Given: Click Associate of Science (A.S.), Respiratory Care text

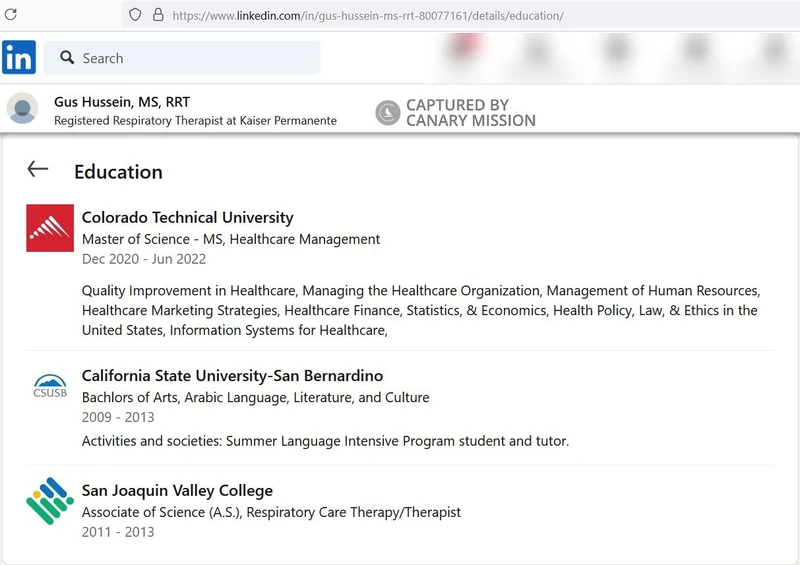Looking at the screenshot, I should tap(271, 512).
